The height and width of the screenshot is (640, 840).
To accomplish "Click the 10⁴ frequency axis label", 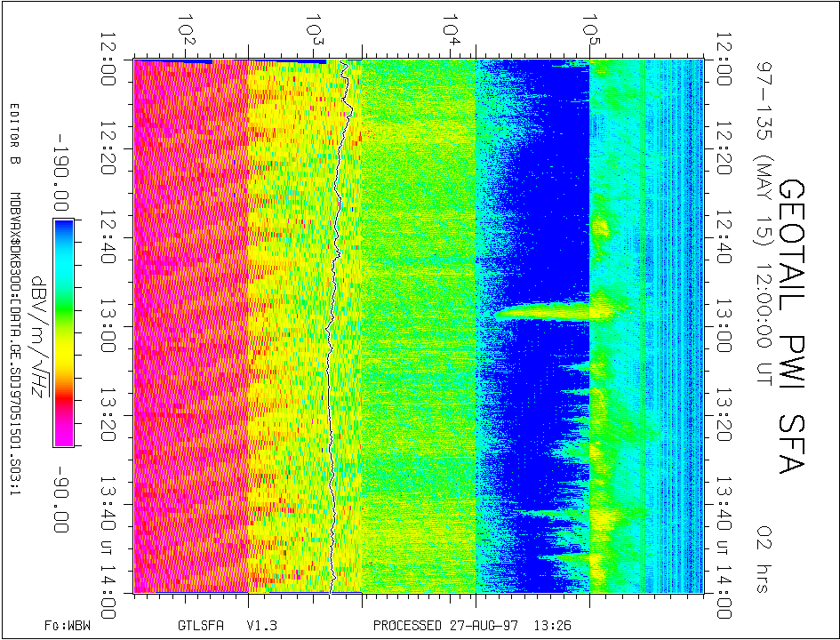I will [x=452, y=28].
